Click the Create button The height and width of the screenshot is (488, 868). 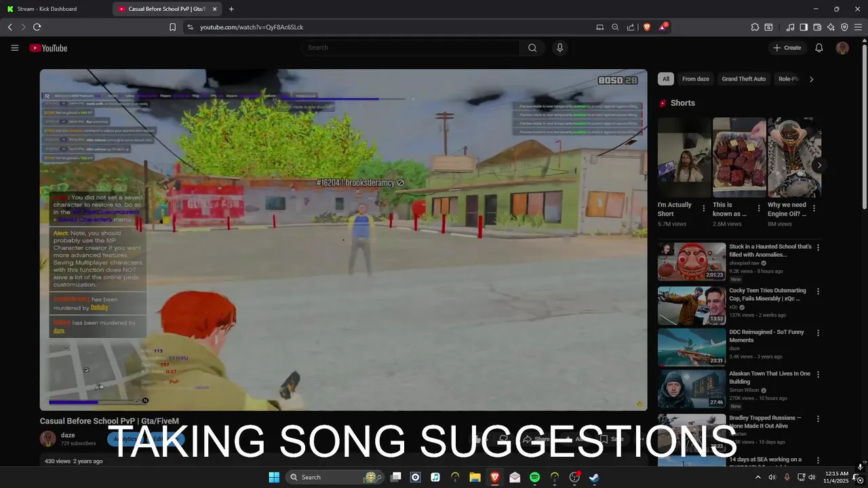coord(787,47)
